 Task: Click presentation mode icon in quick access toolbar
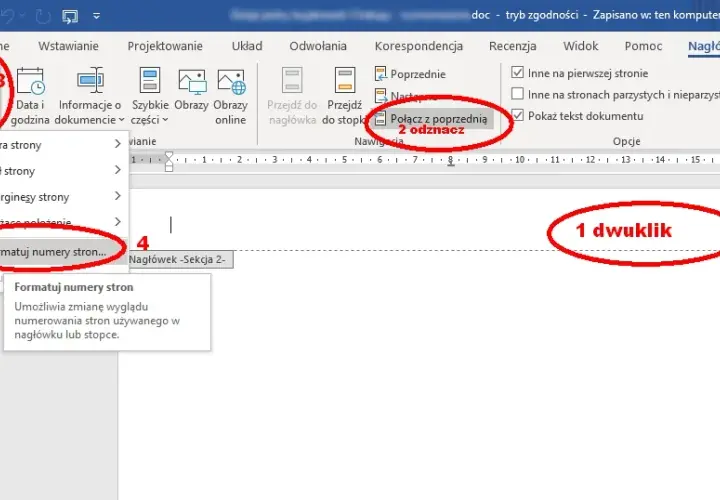pos(70,16)
